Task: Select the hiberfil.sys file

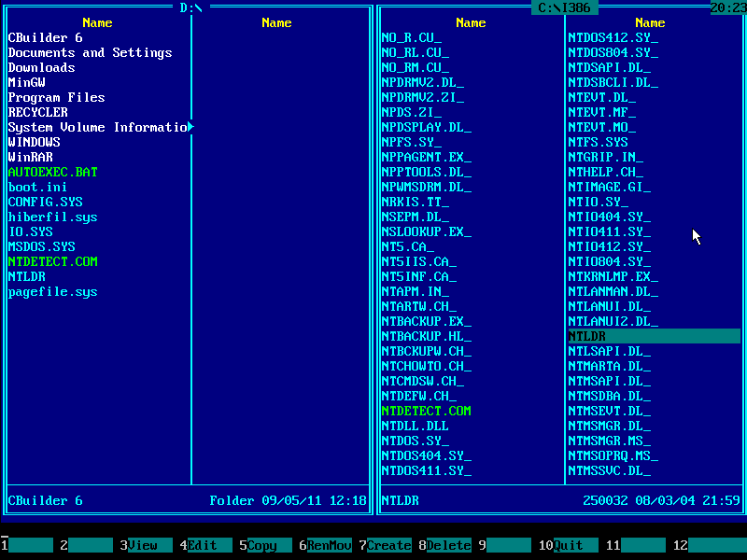Action: click(53, 217)
